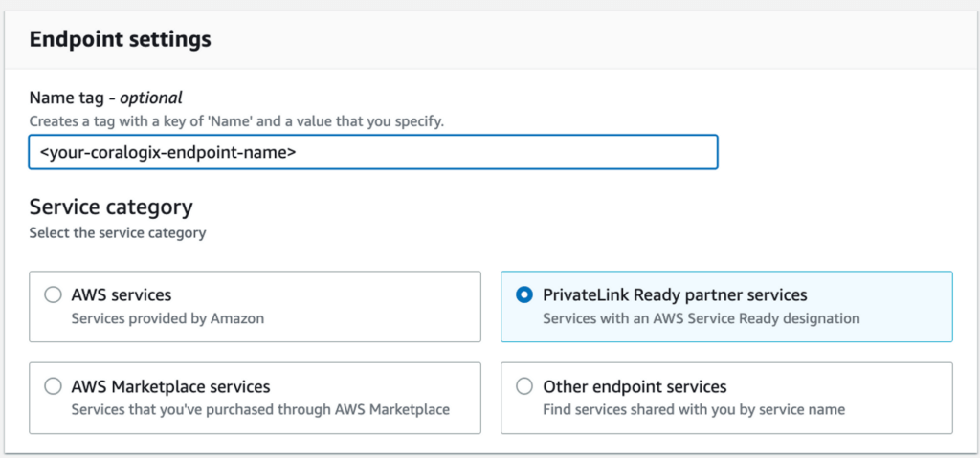980x458 pixels.
Task: Select the AWS services radio button
Action: pyautogui.click(x=53, y=295)
